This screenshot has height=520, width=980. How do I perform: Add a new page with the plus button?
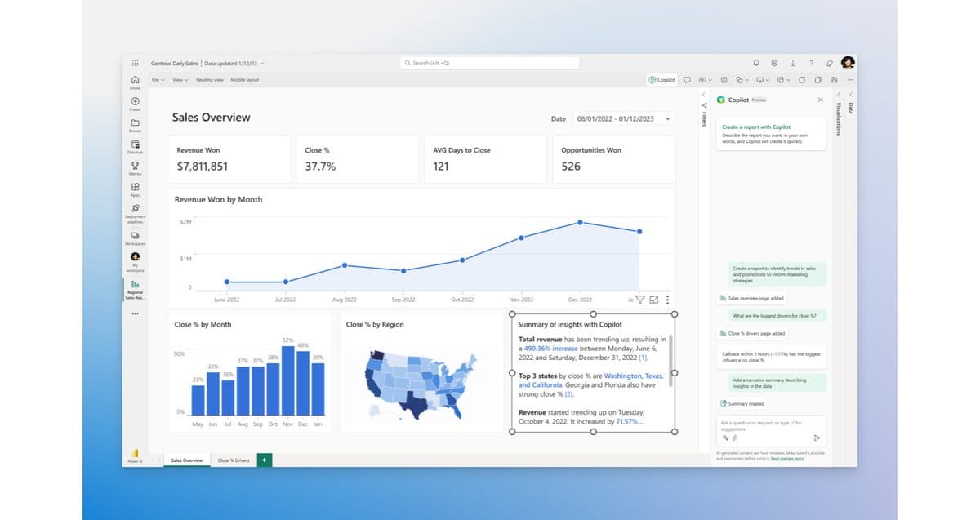[264, 460]
